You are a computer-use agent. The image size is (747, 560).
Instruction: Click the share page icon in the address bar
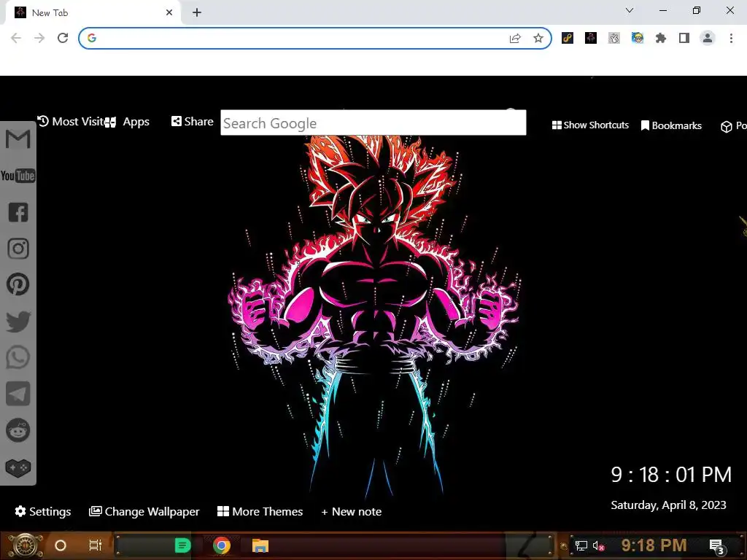[515, 38]
